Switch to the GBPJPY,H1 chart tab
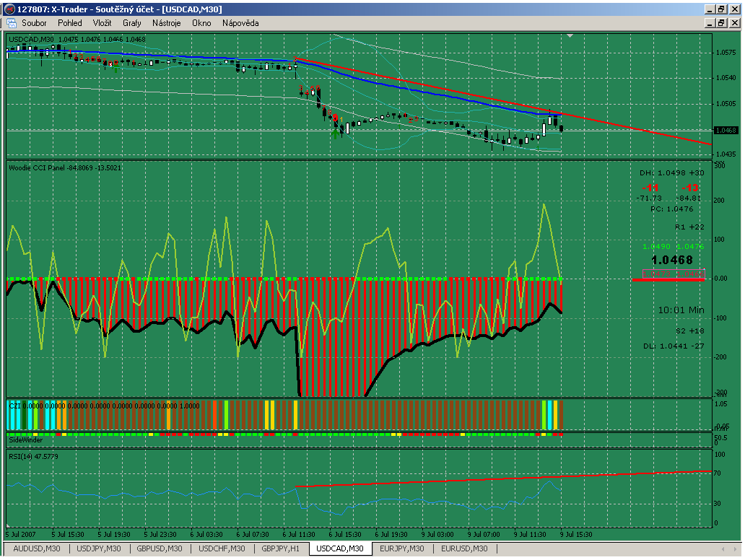Viewport: 745px width, 560px height. click(280, 548)
